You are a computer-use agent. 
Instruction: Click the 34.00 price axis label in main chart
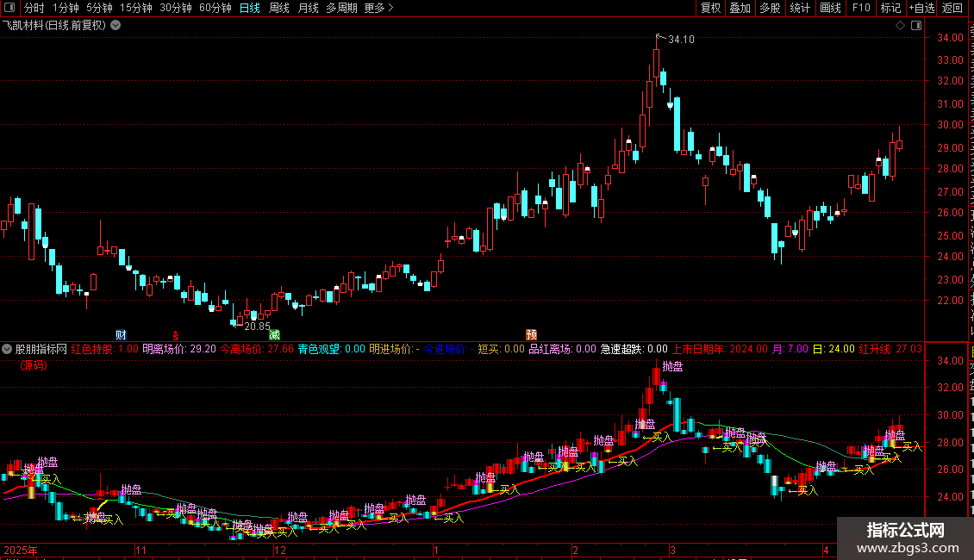950,38
